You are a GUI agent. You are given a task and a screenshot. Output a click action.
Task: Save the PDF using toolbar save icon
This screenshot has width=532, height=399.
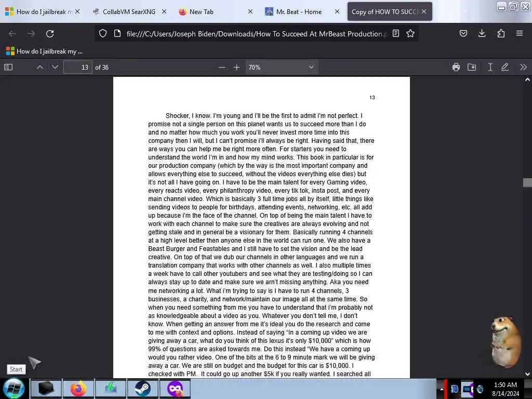click(472, 67)
